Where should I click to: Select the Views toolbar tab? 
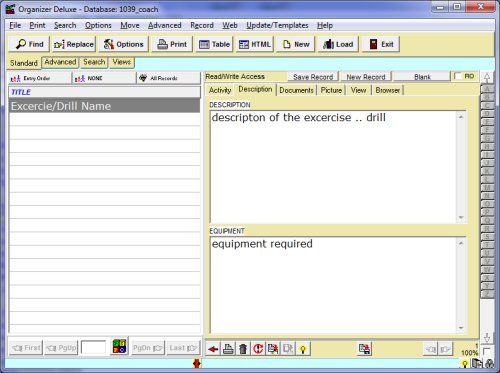pos(121,62)
